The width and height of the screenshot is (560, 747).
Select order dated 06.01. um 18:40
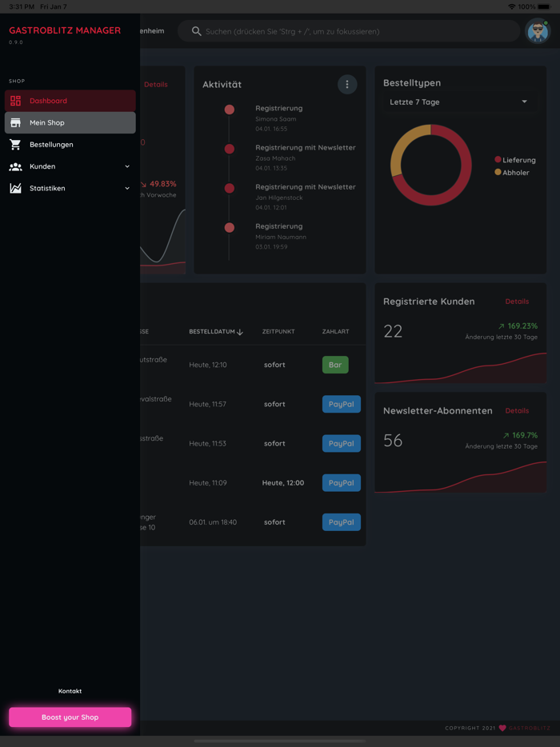(x=213, y=522)
